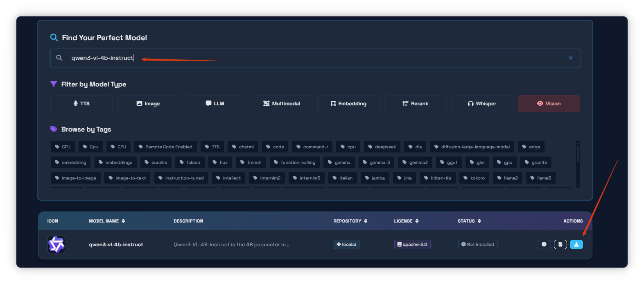This screenshot has height=284, width=644.
Task: Select the function-calling tag
Action: pos(295,162)
